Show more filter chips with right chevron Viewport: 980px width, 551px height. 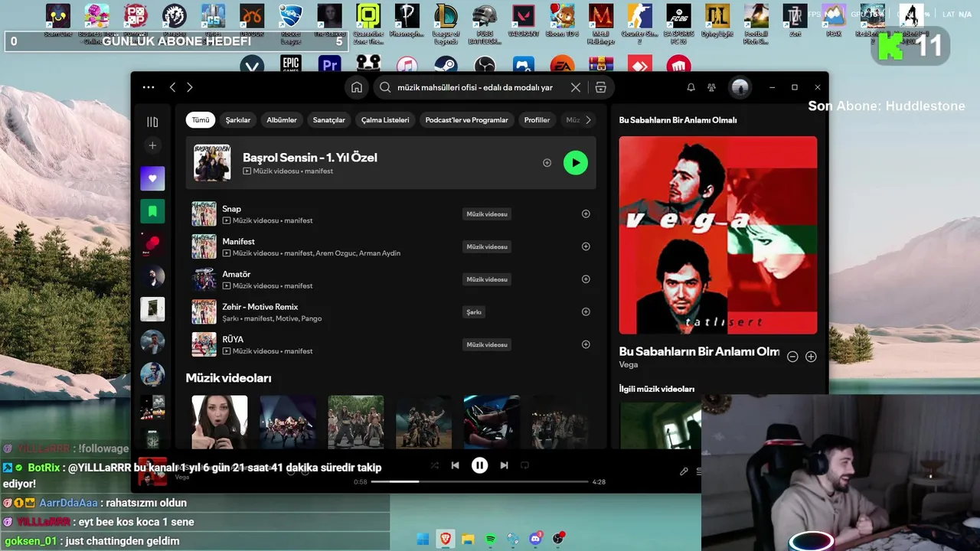click(588, 120)
